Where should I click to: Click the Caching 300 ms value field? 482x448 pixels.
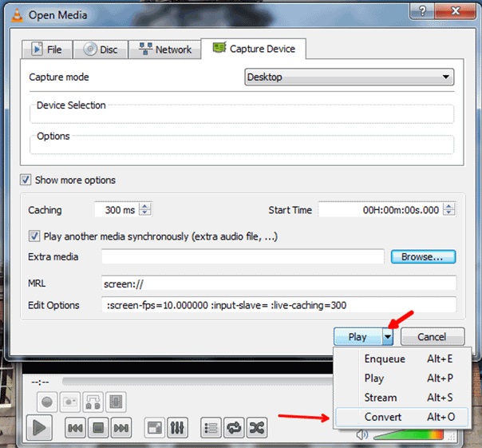pos(117,210)
